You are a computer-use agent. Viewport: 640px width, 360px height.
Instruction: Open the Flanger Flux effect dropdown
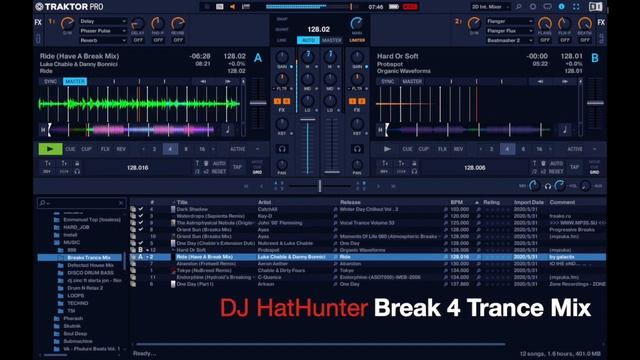click(x=509, y=31)
